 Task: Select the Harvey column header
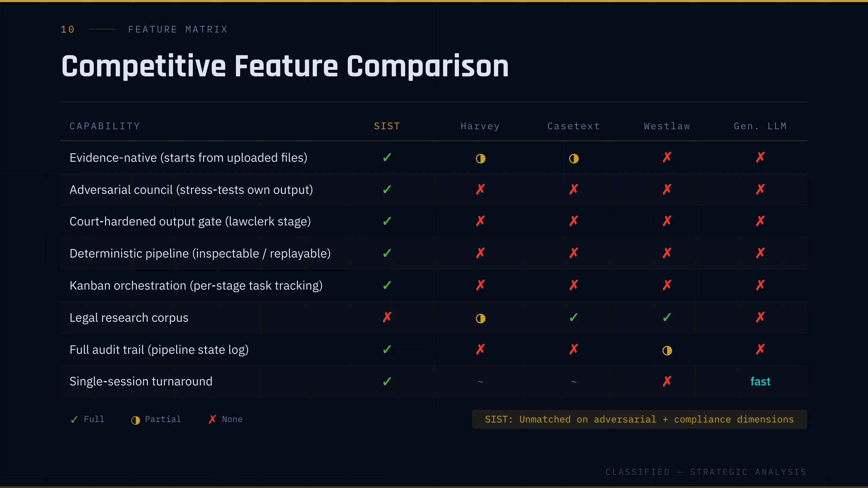tap(480, 126)
